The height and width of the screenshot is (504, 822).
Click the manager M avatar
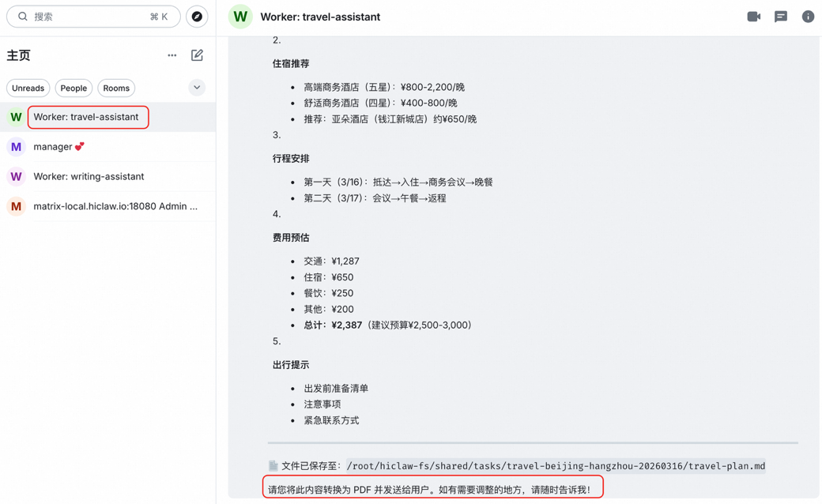click(17, 147)
